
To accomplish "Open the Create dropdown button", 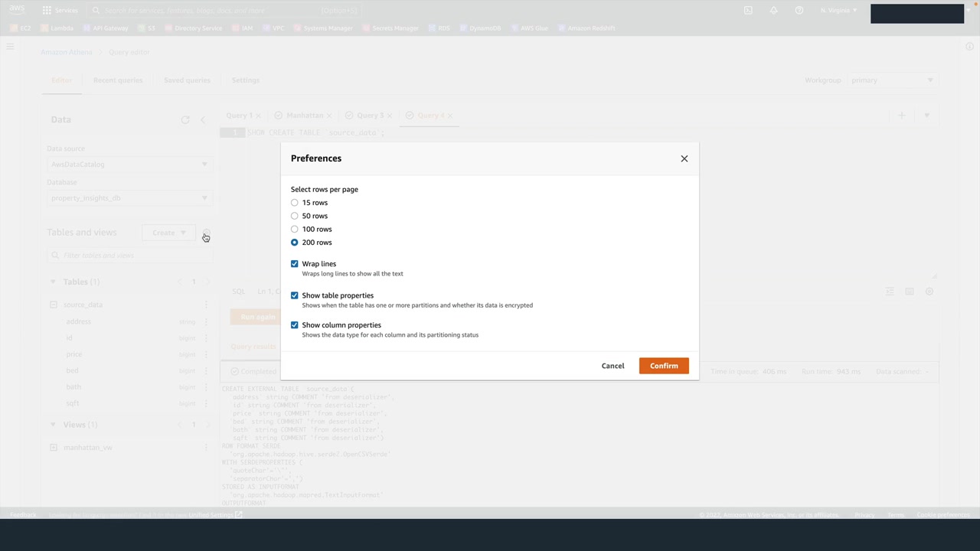I will [168, 233].
